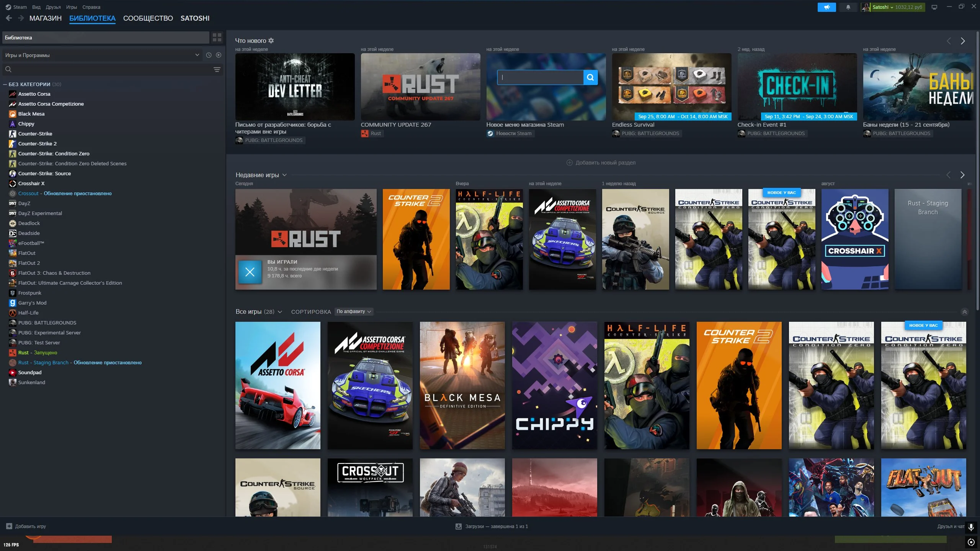
Task: Click the right-side vertical scrollbar
Action: [977, 172]
